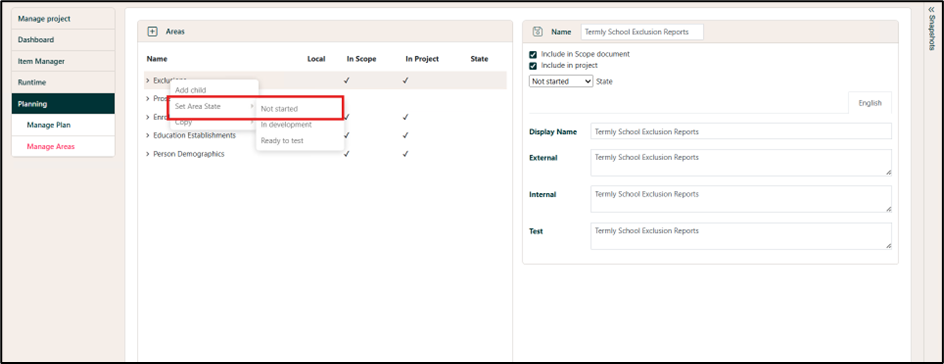Toggle In Project checkmark for Education Establishments
944x364 pixels.
[406, 135]
